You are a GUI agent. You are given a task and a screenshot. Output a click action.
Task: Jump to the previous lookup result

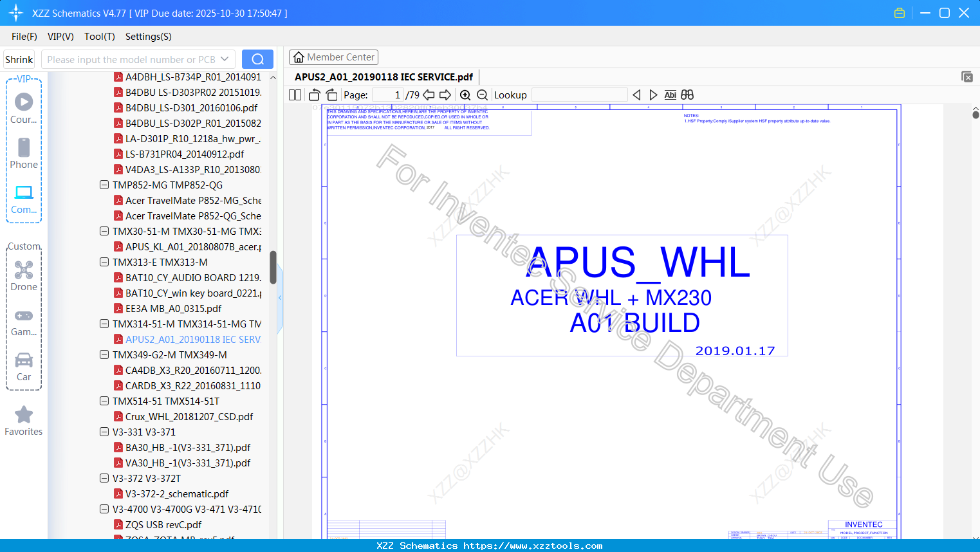[x=636, y=95]
